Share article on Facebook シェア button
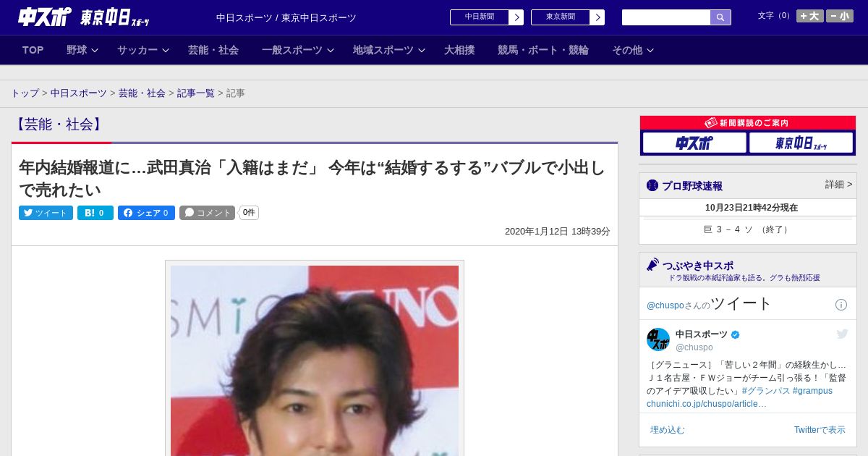 [146, 213]
